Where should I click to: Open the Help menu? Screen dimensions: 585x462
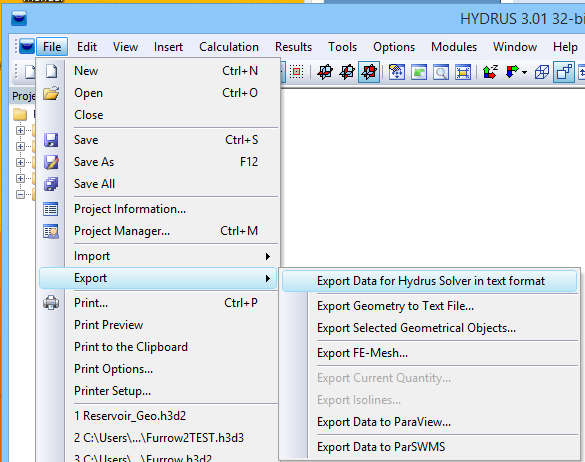(565, 47)
